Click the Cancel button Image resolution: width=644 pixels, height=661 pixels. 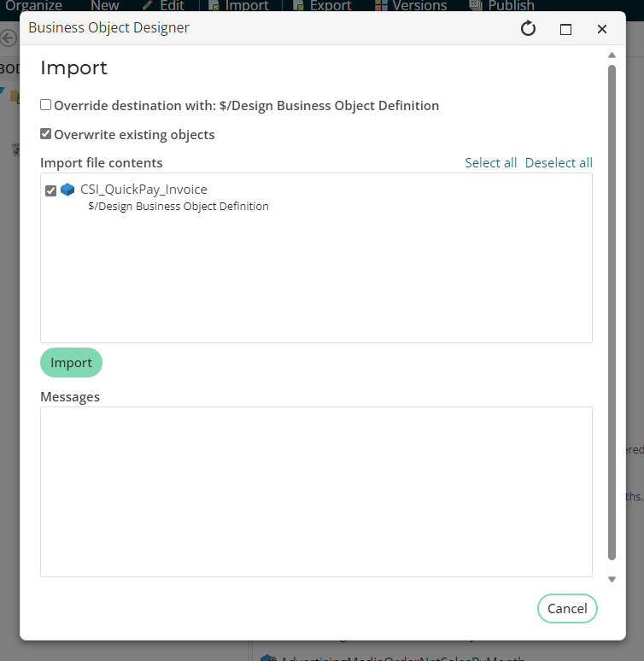pos(567,609)
